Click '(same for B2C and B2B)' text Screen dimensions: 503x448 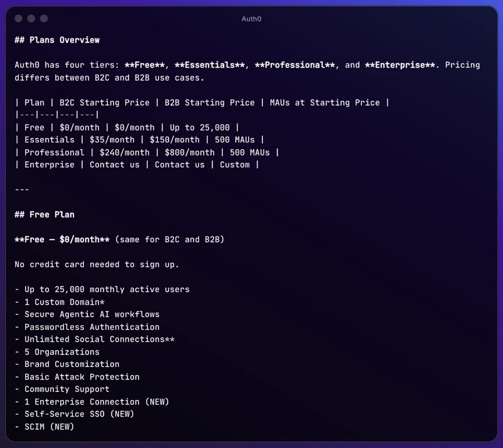click(x=170, y=240)
